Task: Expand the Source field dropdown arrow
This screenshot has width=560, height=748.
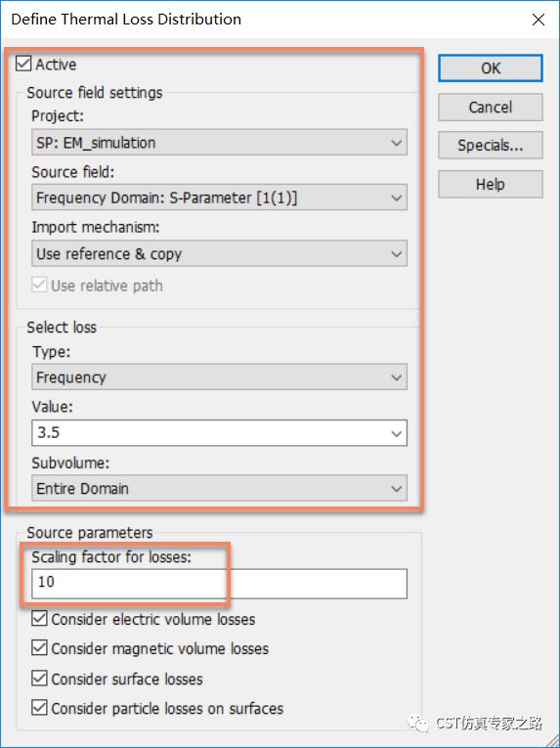Action: point(396,198)
